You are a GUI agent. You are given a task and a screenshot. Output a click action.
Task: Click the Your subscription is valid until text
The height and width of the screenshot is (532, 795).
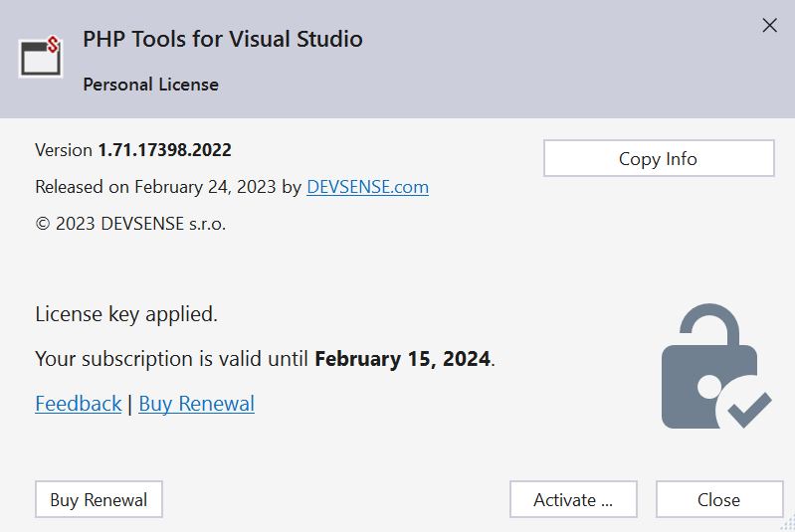pos(172,359)
